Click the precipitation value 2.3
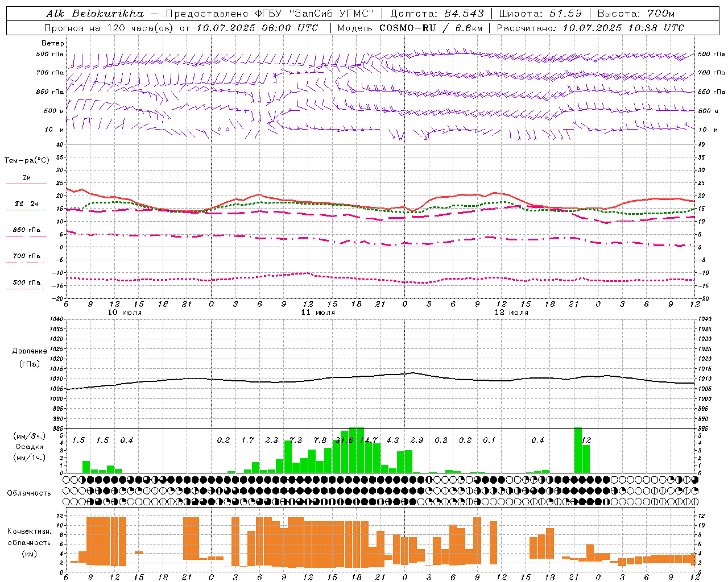This screenshot has height=582, width=728. click(272, 440)
